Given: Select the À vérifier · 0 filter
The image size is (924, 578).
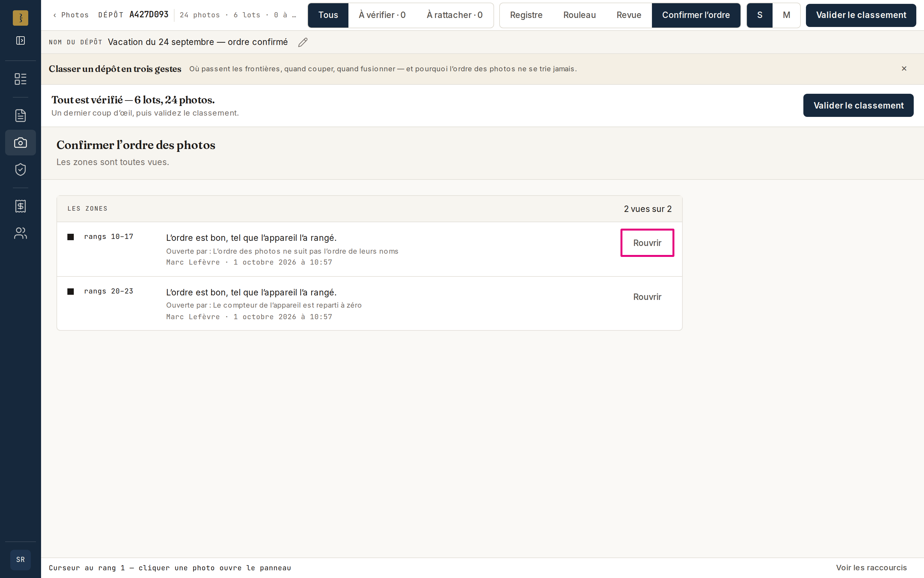Looking at the screenshot, I should tap(382, 15).
